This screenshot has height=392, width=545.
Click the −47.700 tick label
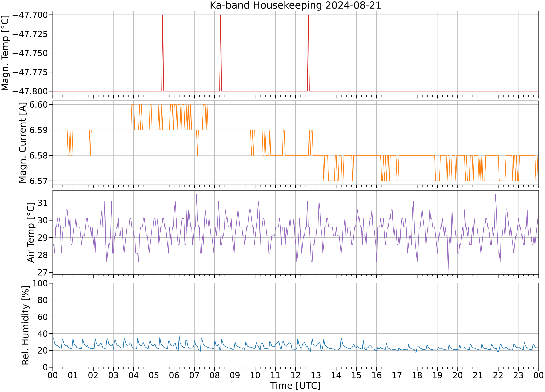(30, 15)
